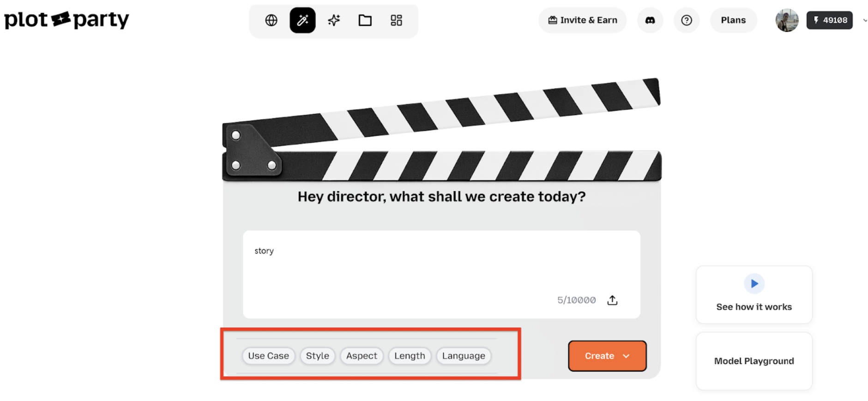The width and height of the screenshot is (868, 401).
Task: Click the upload file icon in prompt box
Action: pyautogui.click(x=612, y=300)
